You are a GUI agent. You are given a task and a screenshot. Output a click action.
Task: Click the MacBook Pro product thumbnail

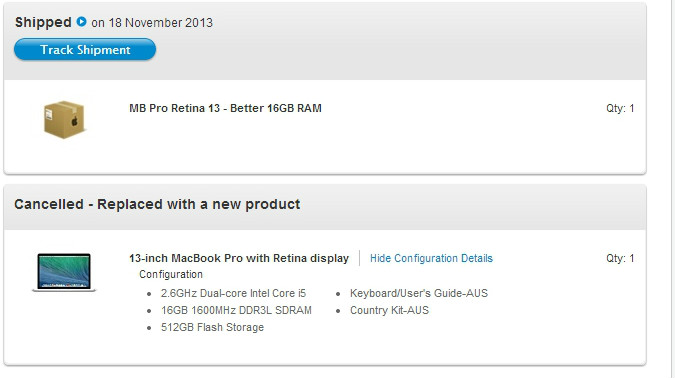(64, 272)
